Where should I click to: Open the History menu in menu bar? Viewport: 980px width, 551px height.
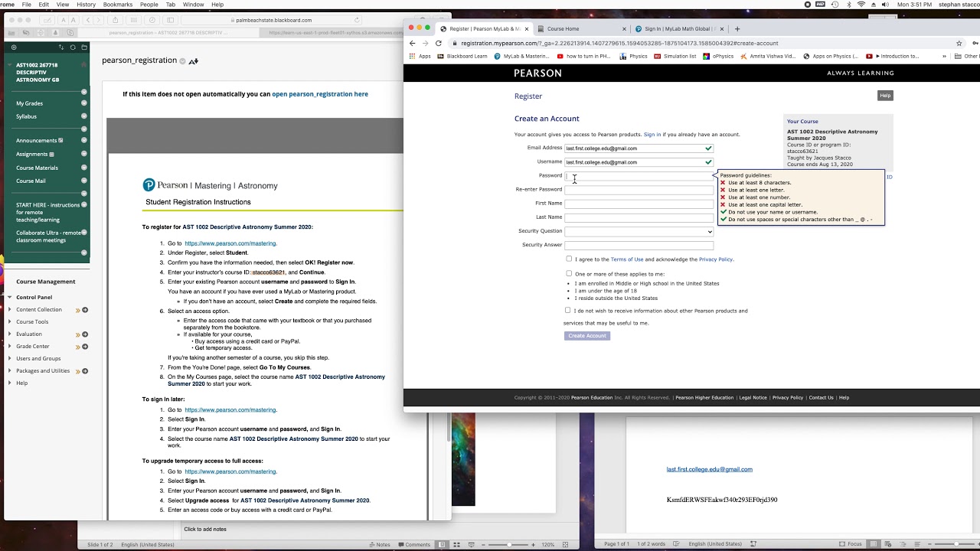point(87,5)
